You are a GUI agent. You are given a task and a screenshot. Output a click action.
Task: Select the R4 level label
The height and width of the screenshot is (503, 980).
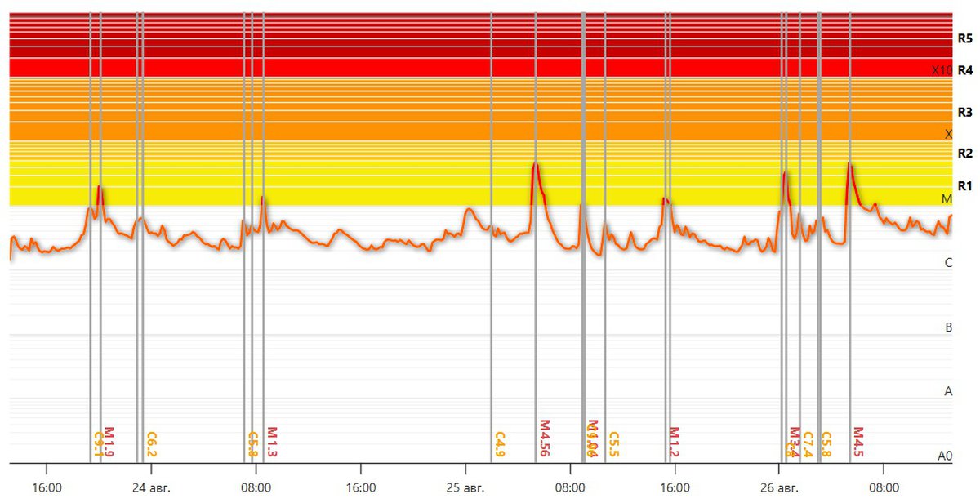coord(964,70)
